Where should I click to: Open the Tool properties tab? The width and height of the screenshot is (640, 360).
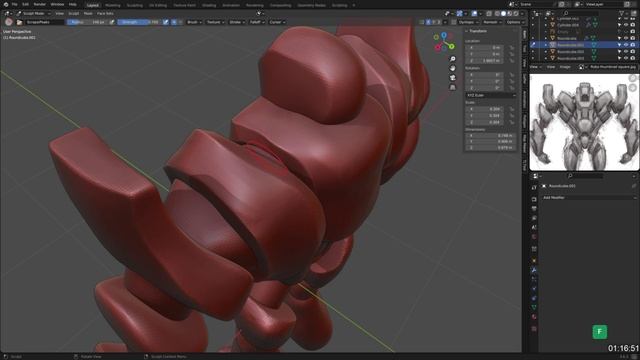pyautogui.click(x=534, y=187)
